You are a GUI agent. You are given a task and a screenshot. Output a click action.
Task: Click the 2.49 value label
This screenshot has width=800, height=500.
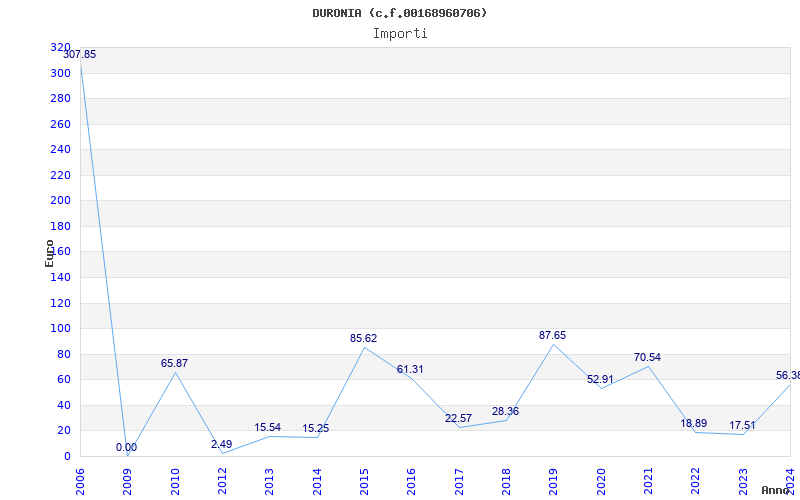pyautogui.click(x=221, y=444)
